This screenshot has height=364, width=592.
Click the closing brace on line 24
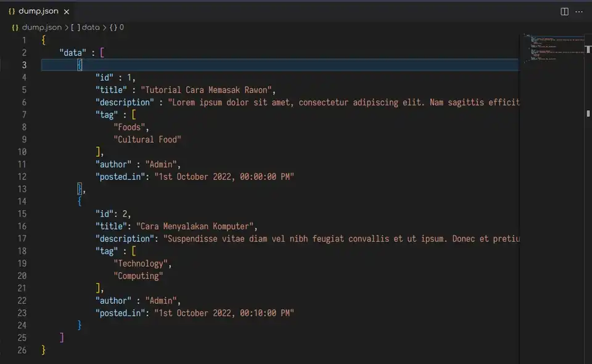click(80, 325)
